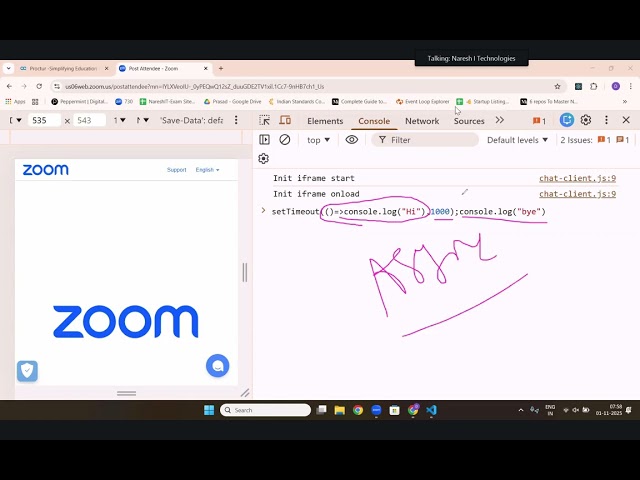Open the Sources tab

pos(469,121)
